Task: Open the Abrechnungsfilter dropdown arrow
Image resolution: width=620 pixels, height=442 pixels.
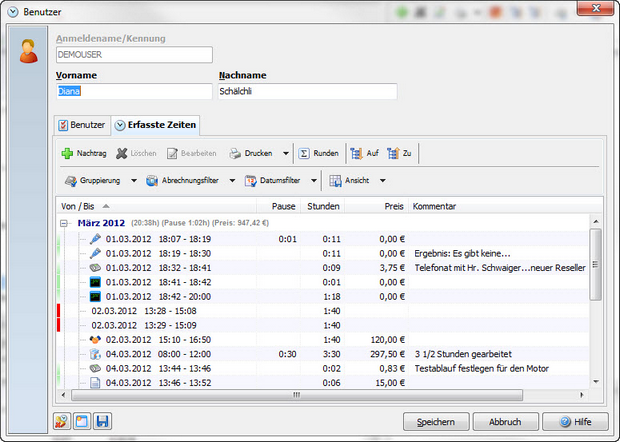Action: click(232, 181)
